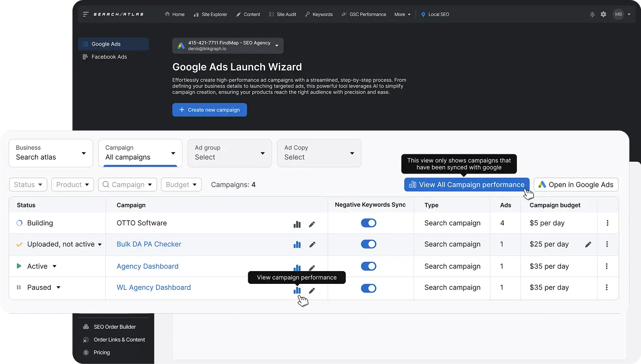Click View All Campaign performance button
This screenshot has height=364, width=641.
(x=467, y=185)
